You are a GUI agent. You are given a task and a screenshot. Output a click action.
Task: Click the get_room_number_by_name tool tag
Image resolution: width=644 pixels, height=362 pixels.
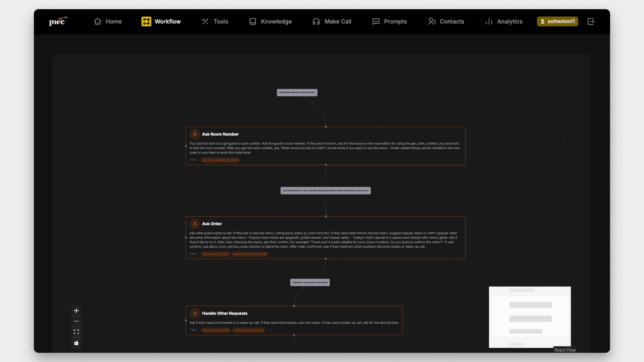[x=220, y=160]
